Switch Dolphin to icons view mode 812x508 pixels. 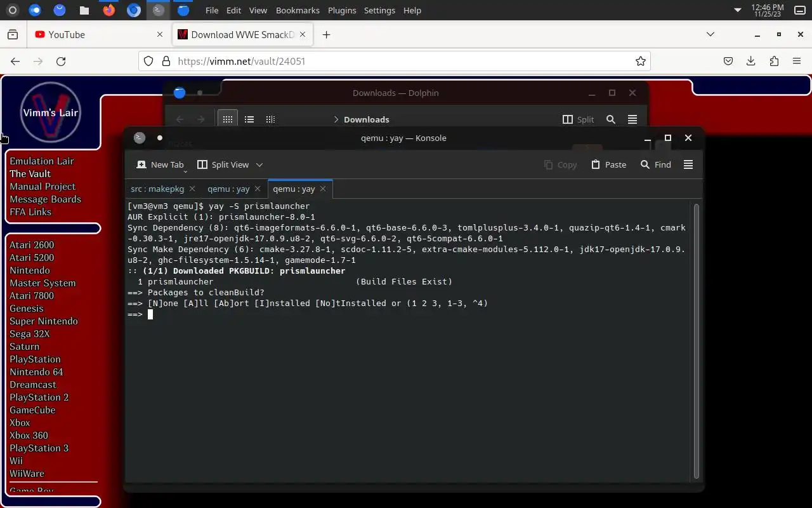coord(228,119)
